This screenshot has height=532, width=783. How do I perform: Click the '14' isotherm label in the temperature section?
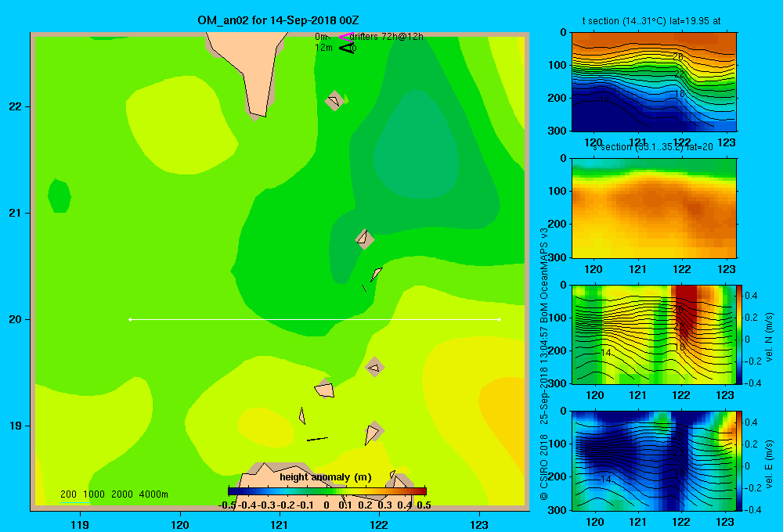click(604, 100)
